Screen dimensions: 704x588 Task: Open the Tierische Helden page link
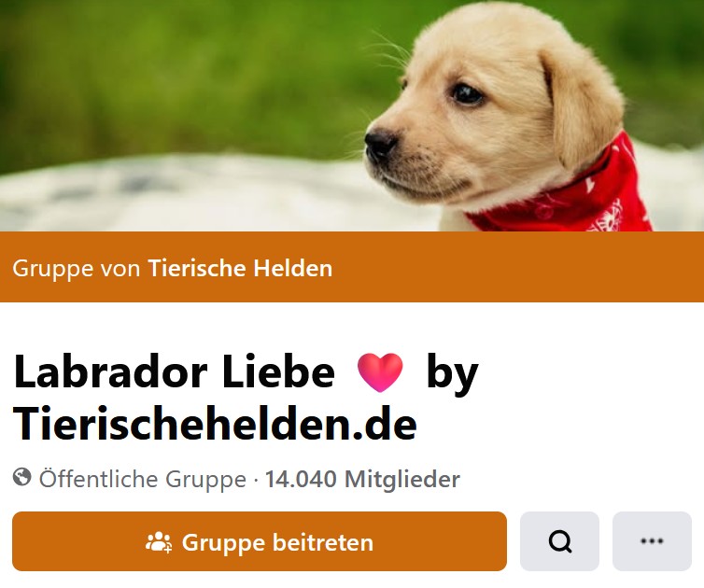(x=240, y=268)
